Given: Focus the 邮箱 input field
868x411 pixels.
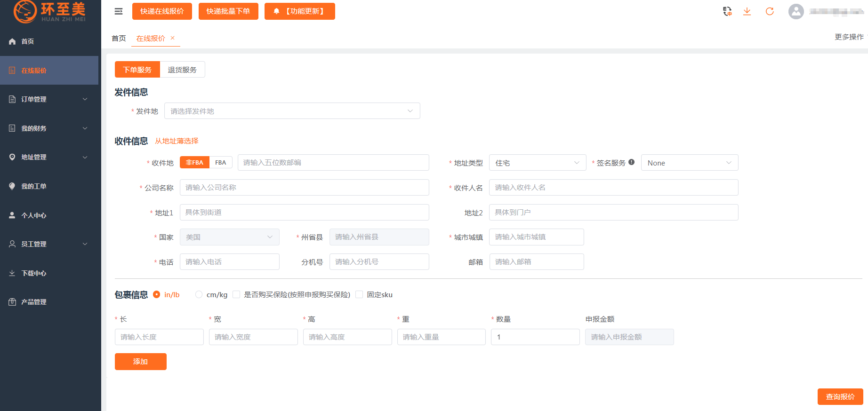Looking at the screenshot, I should point(537,261).
